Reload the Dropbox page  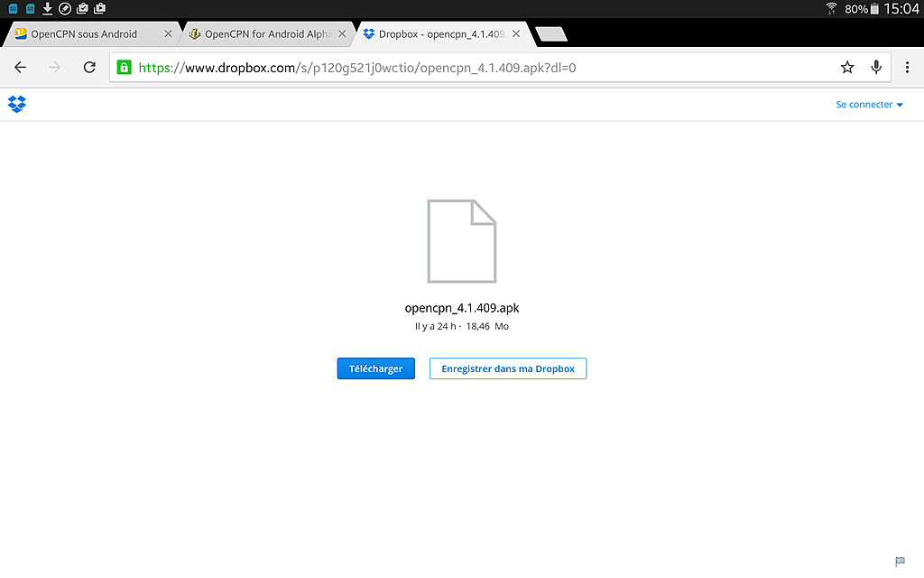89,67
